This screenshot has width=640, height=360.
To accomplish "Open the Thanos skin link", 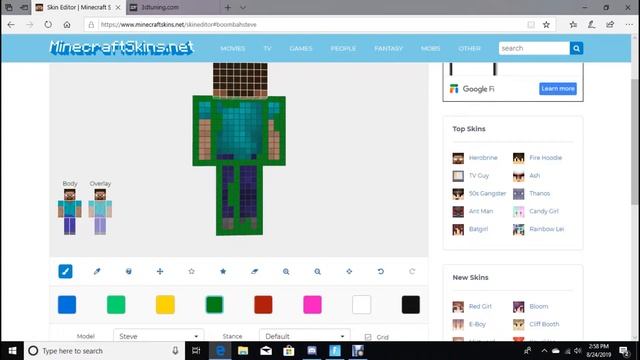I will click(x=540, y=193).
